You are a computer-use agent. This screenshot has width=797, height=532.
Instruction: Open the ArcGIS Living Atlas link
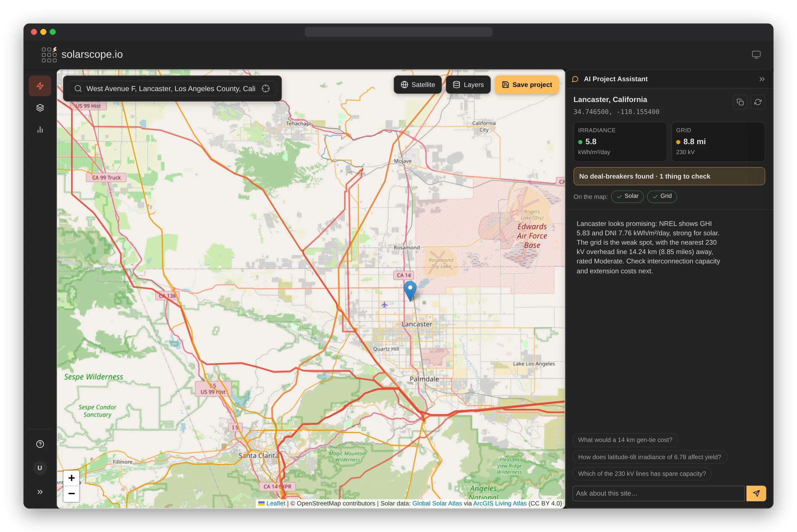pyautogui.click(x=500, y=503)
